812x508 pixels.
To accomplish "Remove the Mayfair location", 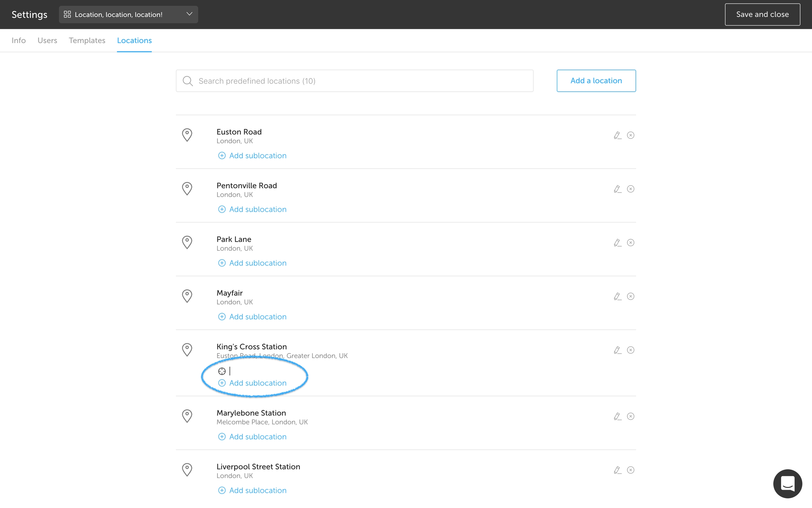I will pos(630,296).
